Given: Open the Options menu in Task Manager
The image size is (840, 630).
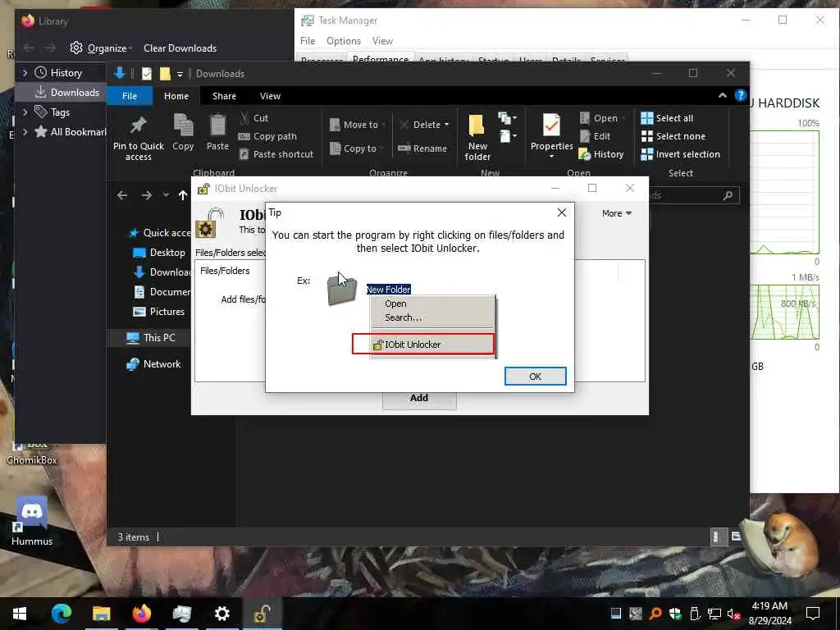Looking at the screenshot, I should point(344,41).
